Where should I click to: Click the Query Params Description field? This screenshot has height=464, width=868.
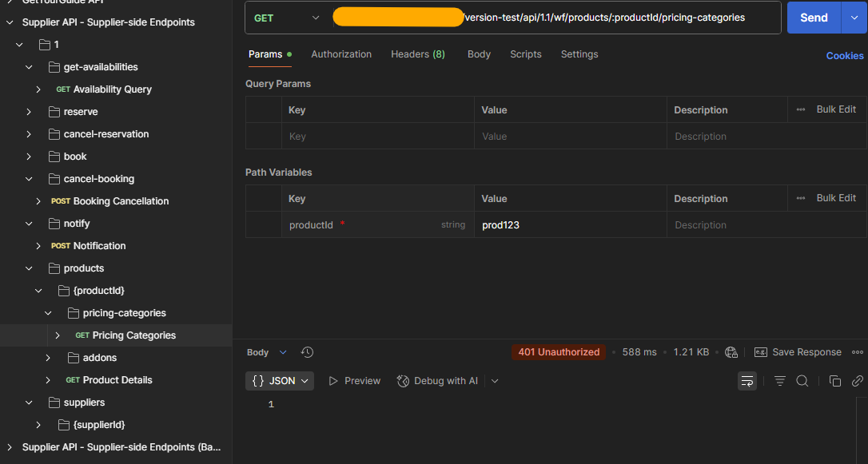[766, 136]
